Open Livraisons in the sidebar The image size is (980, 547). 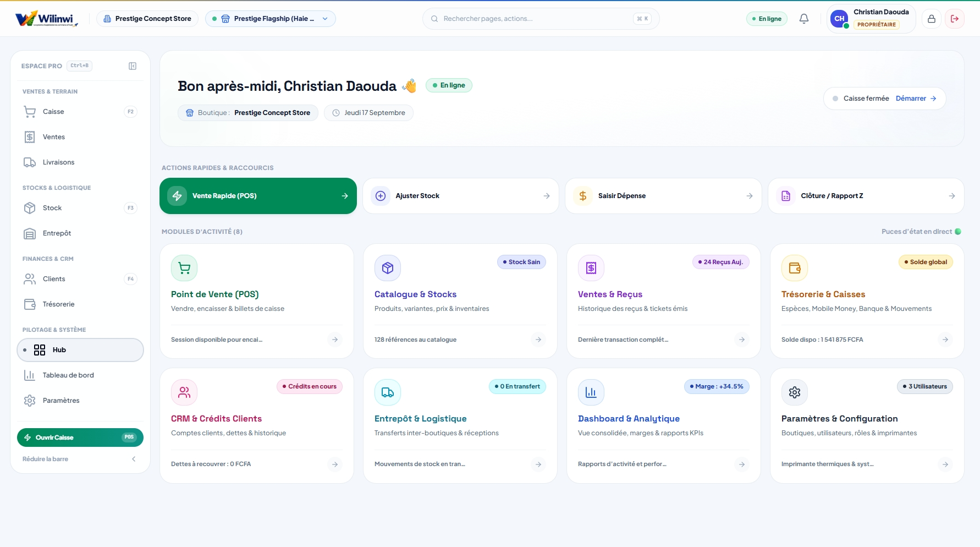(80, 162)
